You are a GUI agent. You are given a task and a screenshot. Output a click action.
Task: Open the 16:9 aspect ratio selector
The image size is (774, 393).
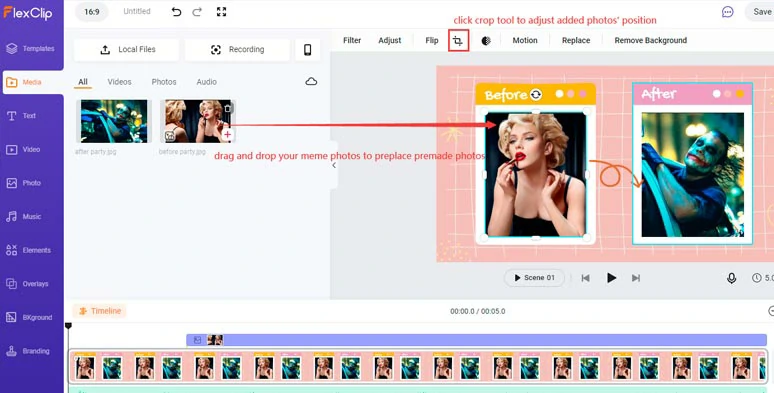coord(92,11)
